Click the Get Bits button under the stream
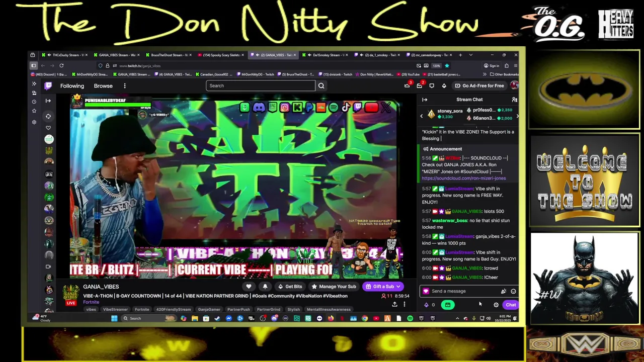The height and width of the screenshot is (362, 644). (x=290, y=287)
